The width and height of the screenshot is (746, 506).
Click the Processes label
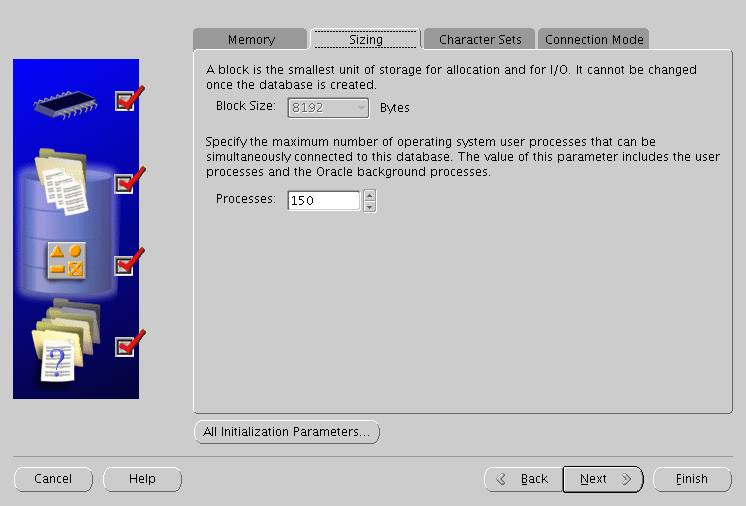tap(245, 198)
